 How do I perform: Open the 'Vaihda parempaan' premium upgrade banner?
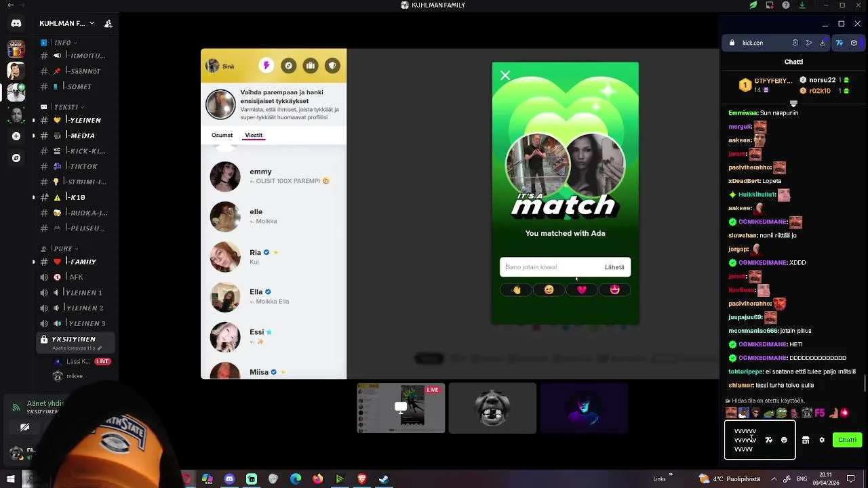pyautogui.click(x=274, y=104)
